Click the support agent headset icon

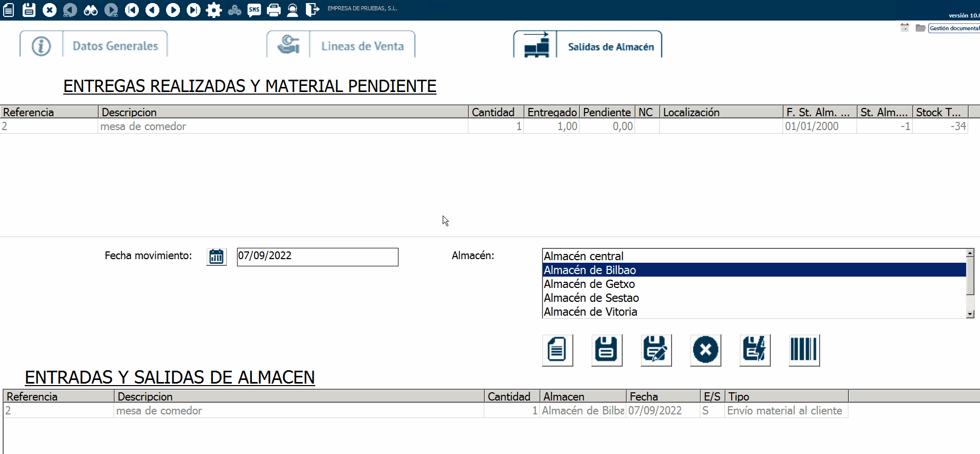click(x=293, y=10)
